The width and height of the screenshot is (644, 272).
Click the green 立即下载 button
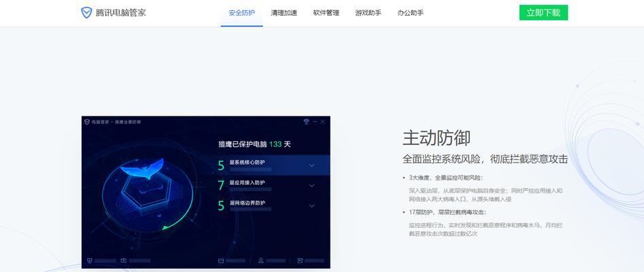[x=543, y=13]
